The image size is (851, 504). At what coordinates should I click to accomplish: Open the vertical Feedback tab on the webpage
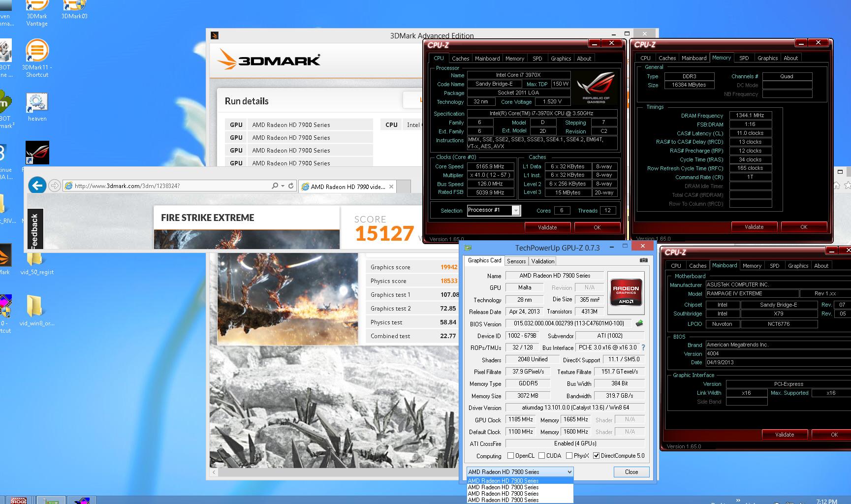[34, 229]
